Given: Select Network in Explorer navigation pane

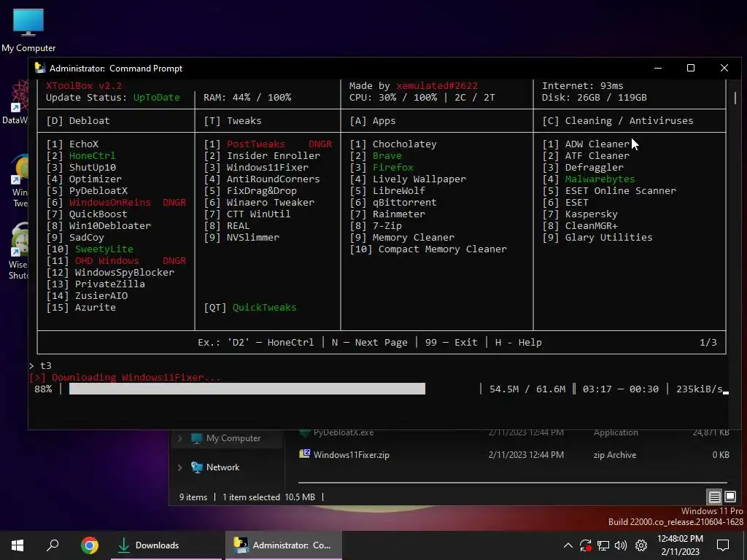Looking at the screenshot, I should pos(215,467).
